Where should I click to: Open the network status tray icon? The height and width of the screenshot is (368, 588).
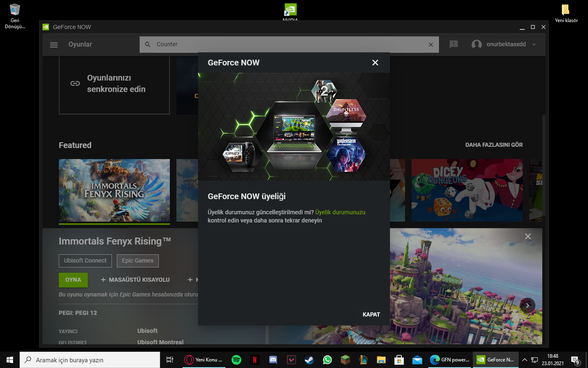pyautogui.click(x=535, y=360)
